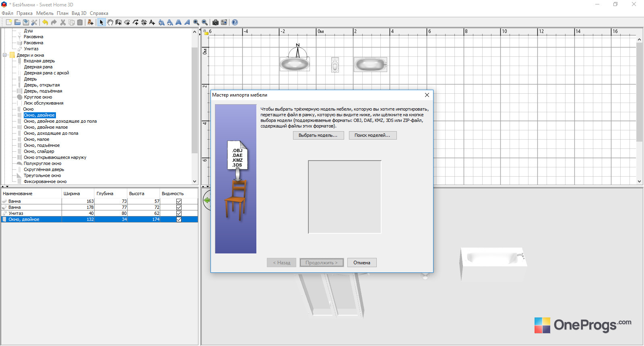Paste from clipboard using the toolbar

80,23
